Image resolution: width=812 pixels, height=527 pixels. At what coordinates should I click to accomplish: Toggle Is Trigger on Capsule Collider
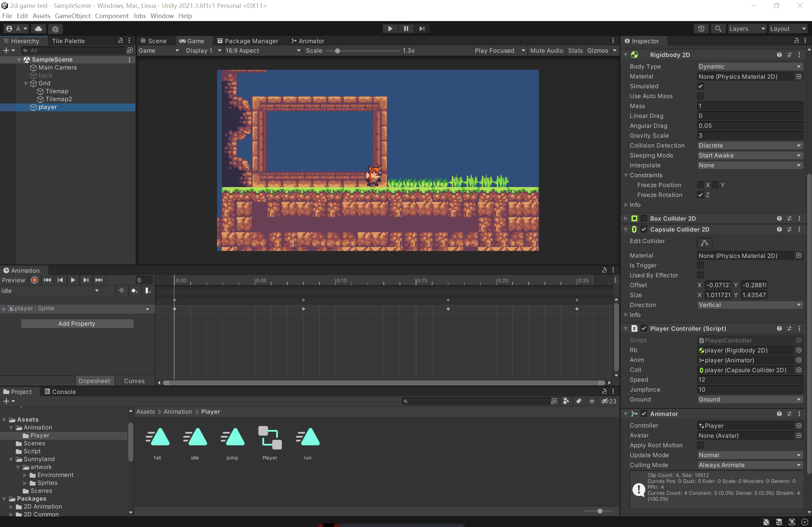point(700,265)
